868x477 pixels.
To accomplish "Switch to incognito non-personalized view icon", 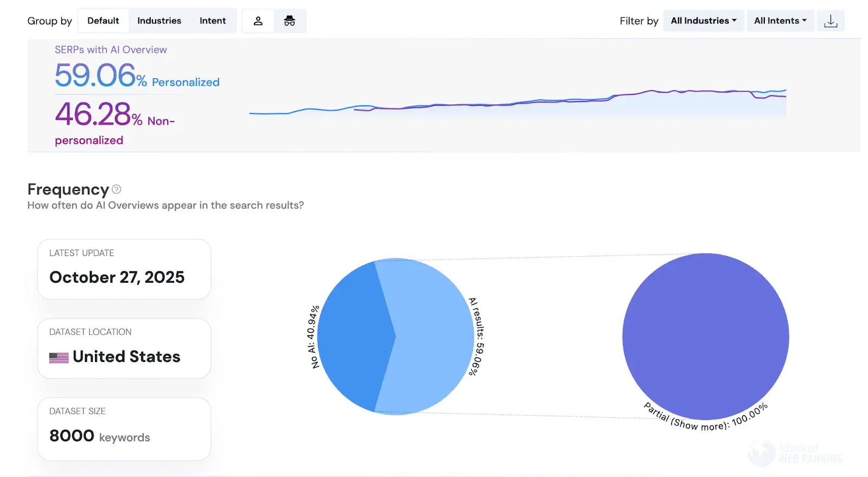I will pyautogui.click(x=290, y=21).
